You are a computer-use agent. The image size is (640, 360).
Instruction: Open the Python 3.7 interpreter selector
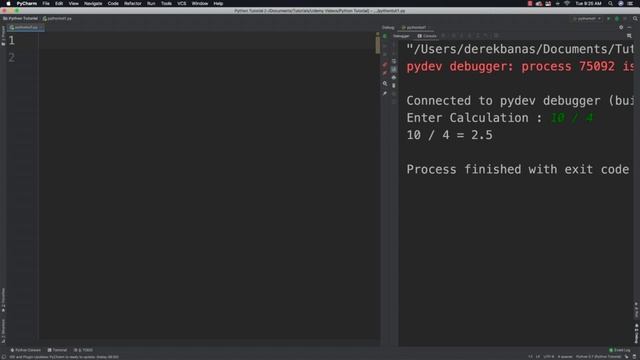(598, 357)
